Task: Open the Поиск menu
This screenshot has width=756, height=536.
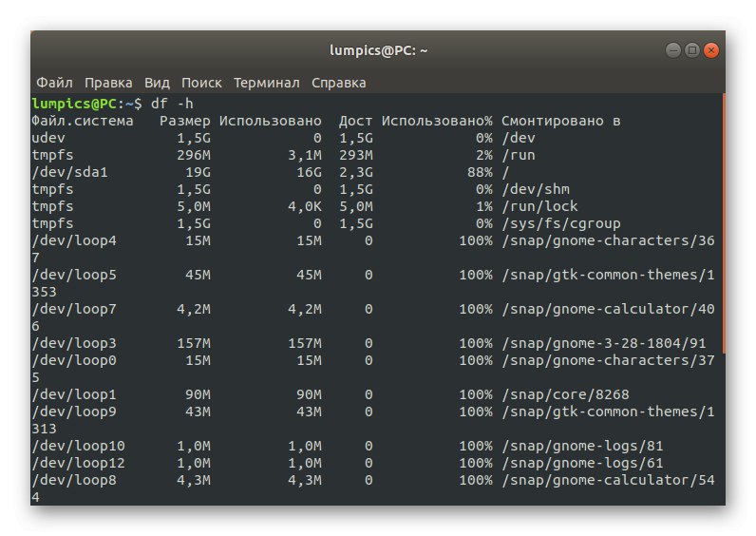Action: (x=201, y=83)
